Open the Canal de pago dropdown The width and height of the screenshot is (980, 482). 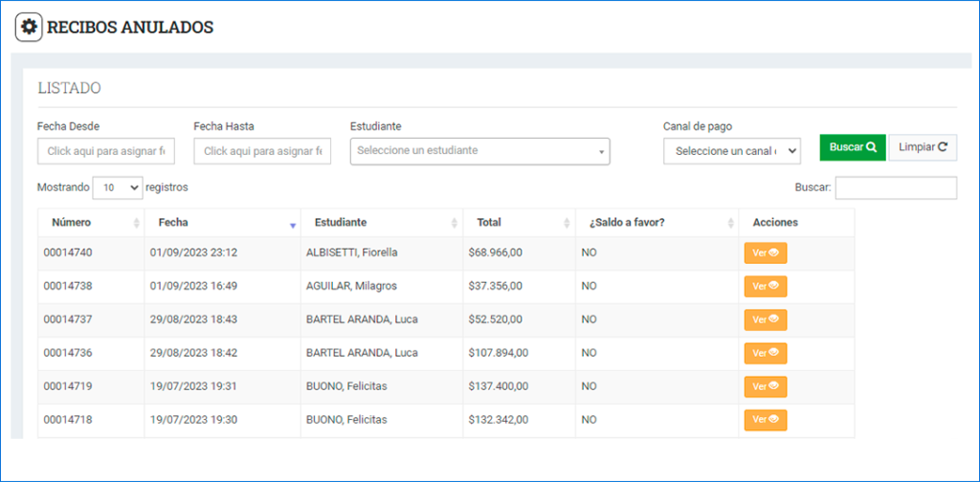[x=731, y=151]
